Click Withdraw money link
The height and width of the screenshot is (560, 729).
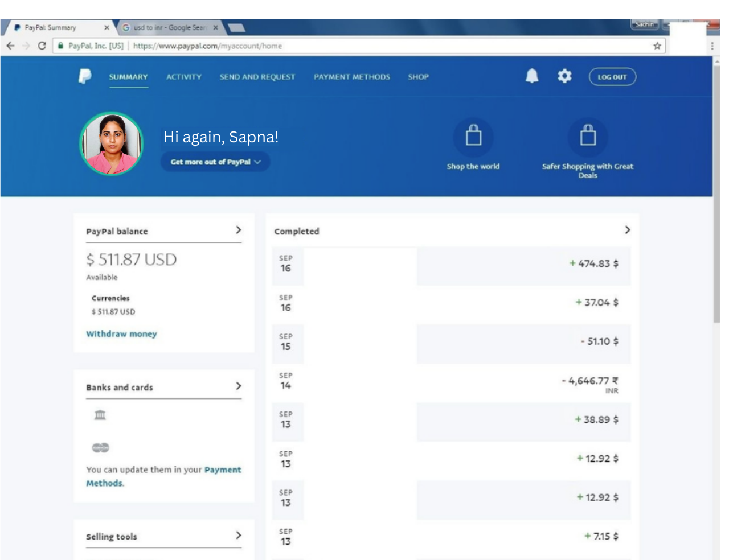(121, 334)
